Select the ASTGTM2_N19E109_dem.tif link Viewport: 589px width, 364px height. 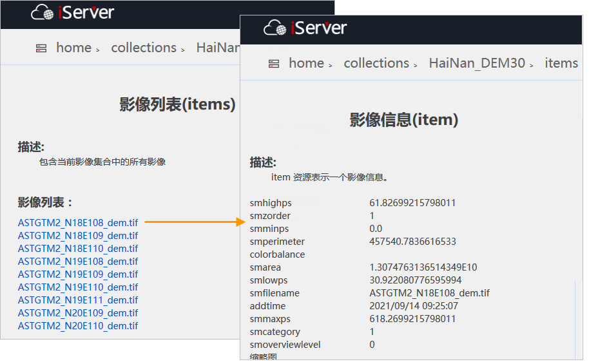pyautogui.click(x=78, y=274)
